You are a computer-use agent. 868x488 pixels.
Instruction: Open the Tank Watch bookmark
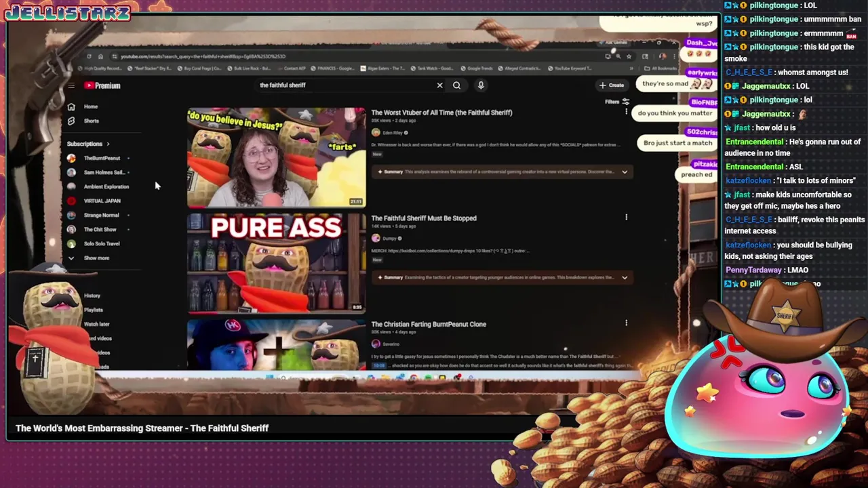coord(433,68)
